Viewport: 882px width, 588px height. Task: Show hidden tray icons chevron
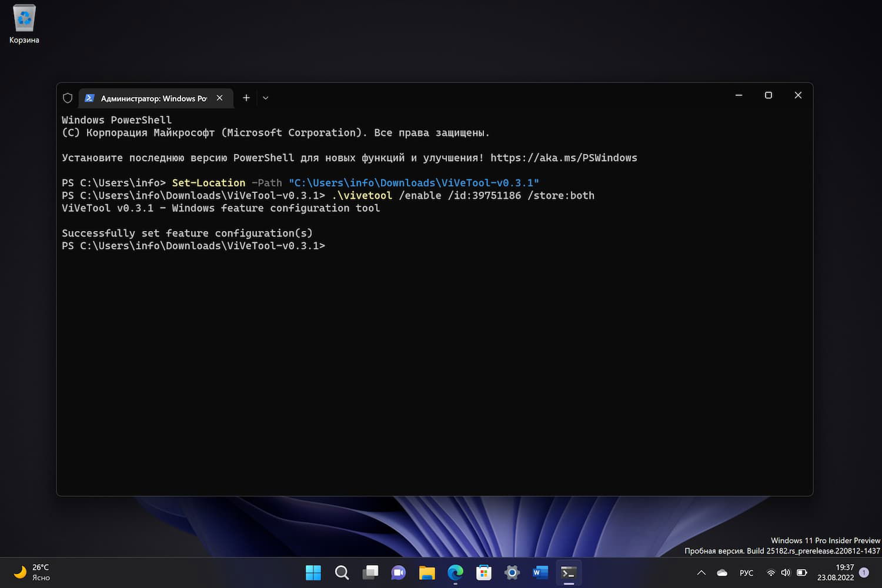point(701,573)
